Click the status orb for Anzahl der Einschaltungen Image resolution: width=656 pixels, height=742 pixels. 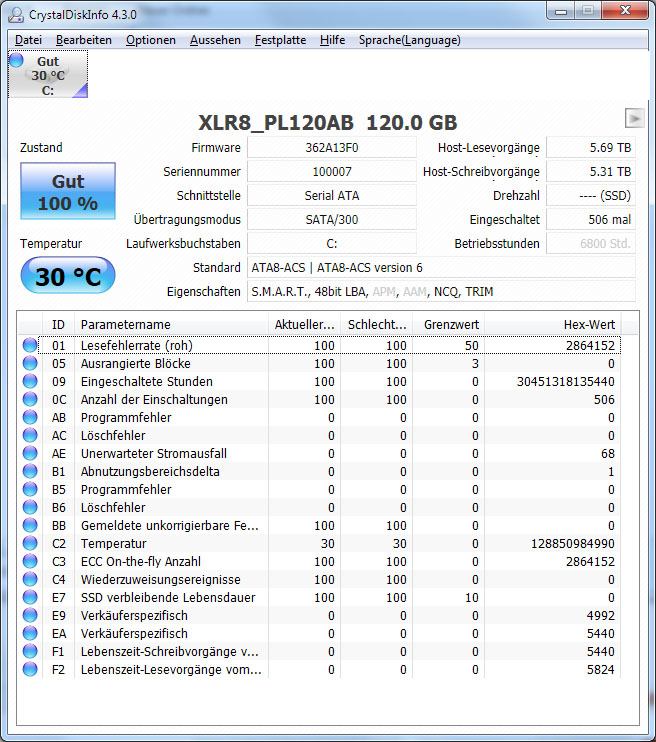pos(30,399)
